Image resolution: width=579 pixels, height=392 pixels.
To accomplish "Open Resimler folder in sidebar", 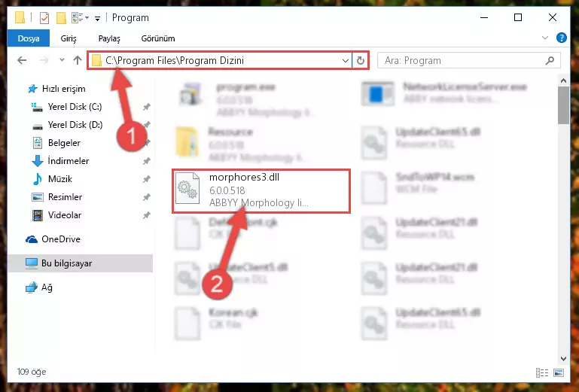I will [x=57, y=197].
